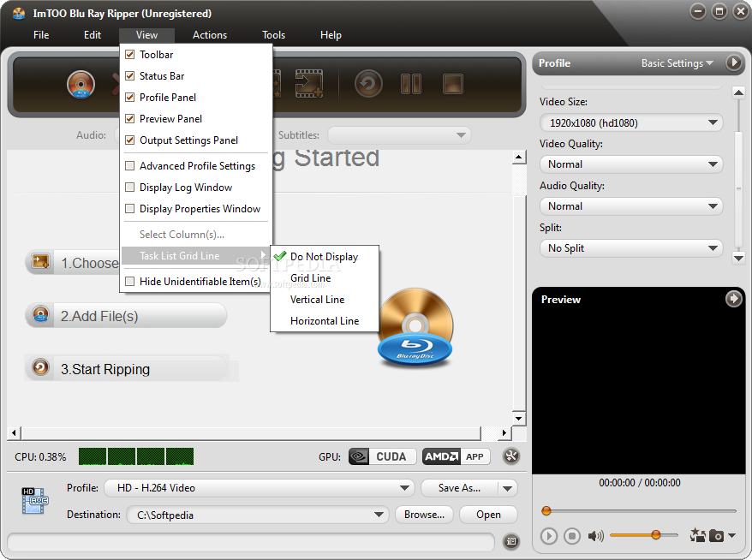Click the AMD APP GPU button
Viewport: 752px width, 560px height.
(x=457, y=456)
